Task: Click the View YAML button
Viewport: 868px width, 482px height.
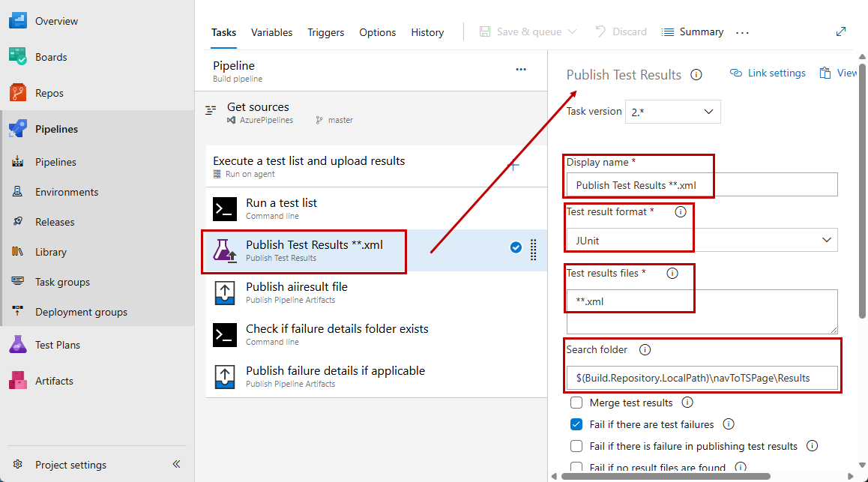Action: pos(838,73)
